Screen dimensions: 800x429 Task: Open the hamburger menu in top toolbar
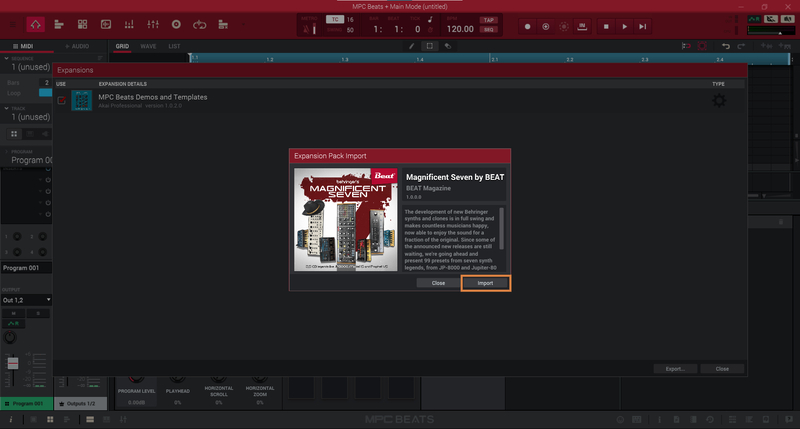click(x=13, y=24)
